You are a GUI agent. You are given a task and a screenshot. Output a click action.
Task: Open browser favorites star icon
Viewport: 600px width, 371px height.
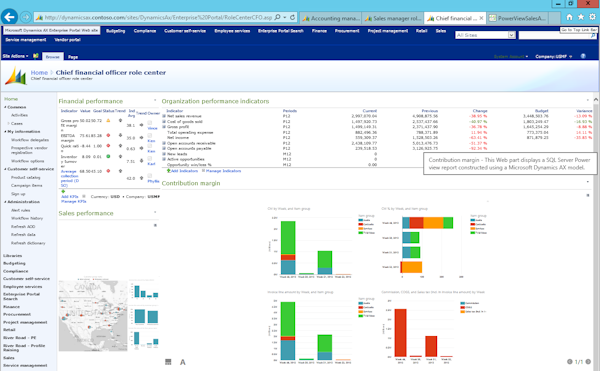pos(581,17)
